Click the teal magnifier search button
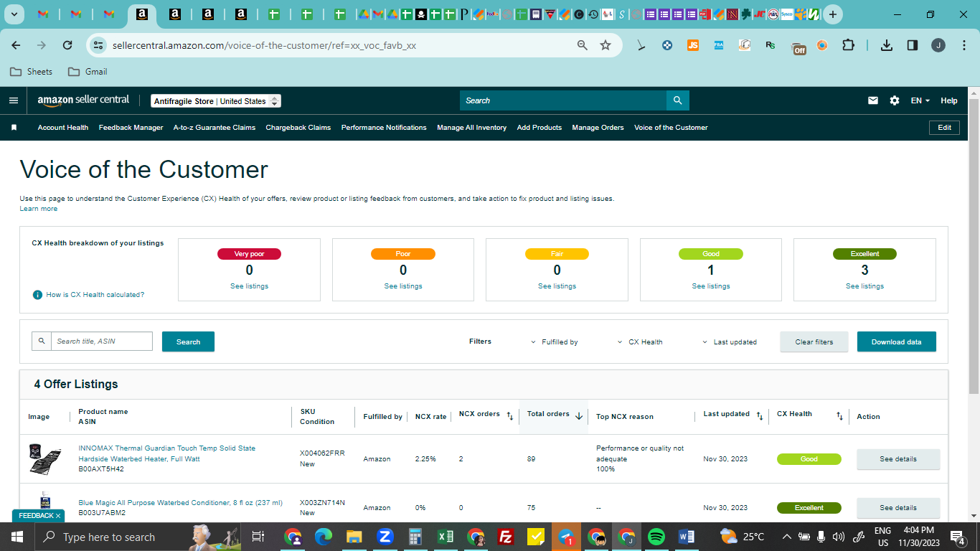This screenshot has width=980, height=551. tap(677, 100)
